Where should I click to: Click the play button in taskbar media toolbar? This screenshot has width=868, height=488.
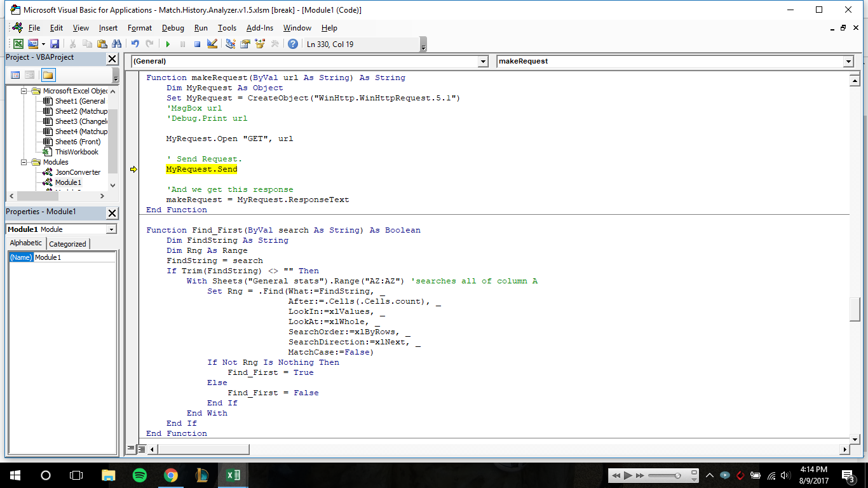628,475
